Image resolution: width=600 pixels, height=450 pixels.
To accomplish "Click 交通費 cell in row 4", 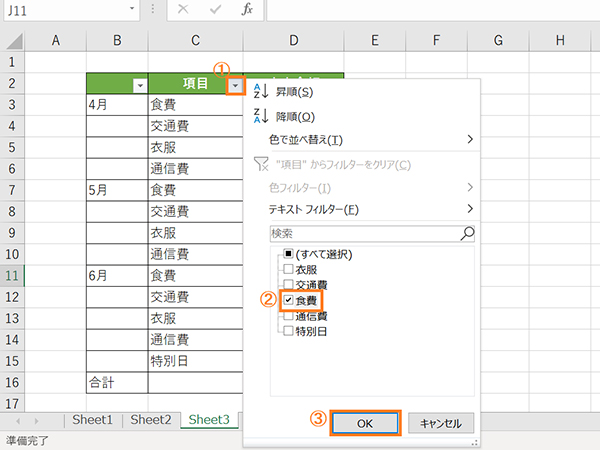I will [196, 126].
